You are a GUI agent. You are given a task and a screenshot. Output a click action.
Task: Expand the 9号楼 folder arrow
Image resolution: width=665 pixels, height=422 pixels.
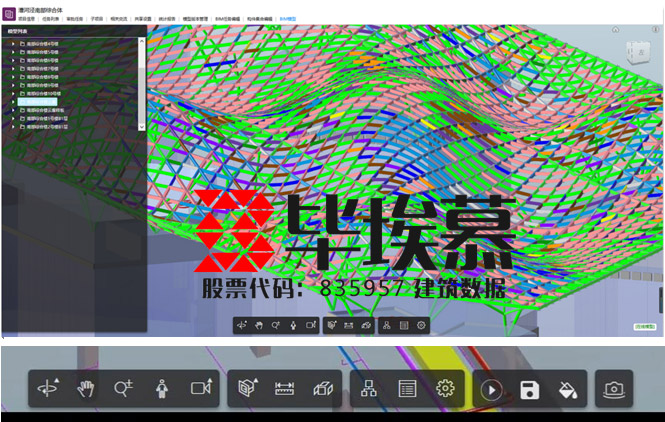coord(13,85)
